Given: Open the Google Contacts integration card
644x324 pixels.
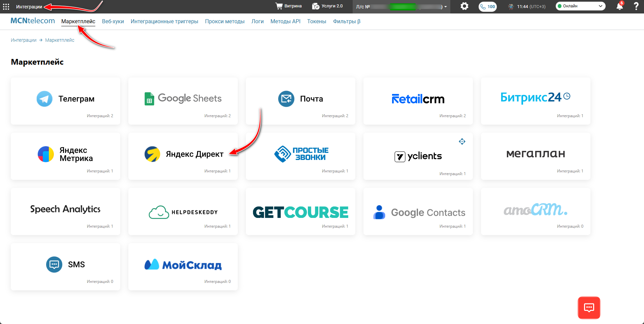Looking at the screenshot, I should [x=418, y=212].
